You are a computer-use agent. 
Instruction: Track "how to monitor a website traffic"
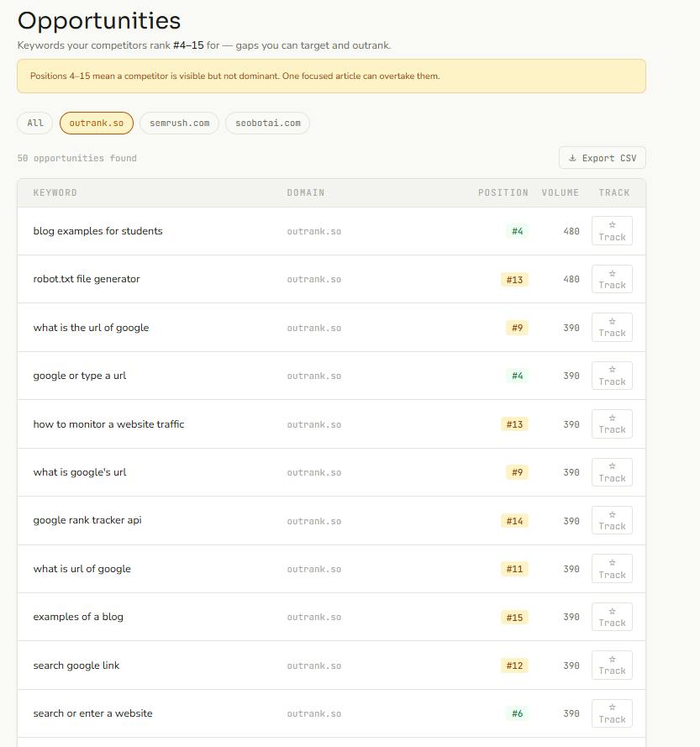612,424
